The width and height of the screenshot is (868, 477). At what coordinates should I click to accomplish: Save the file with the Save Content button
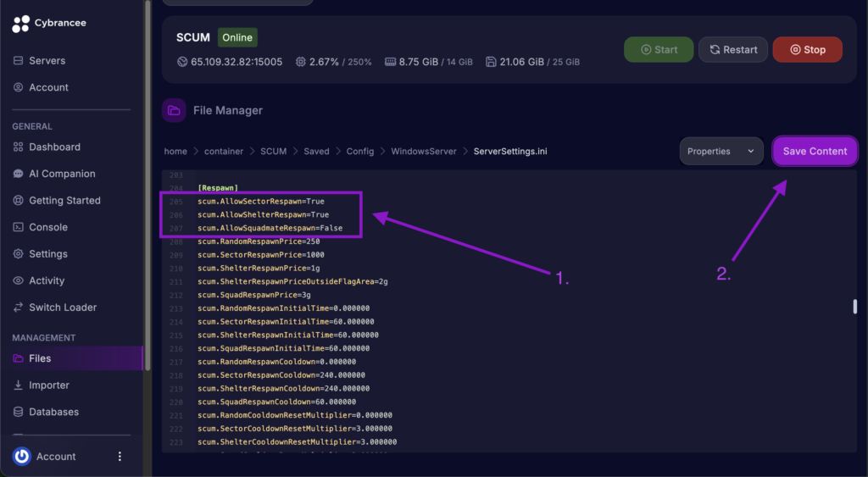point(815,151)
